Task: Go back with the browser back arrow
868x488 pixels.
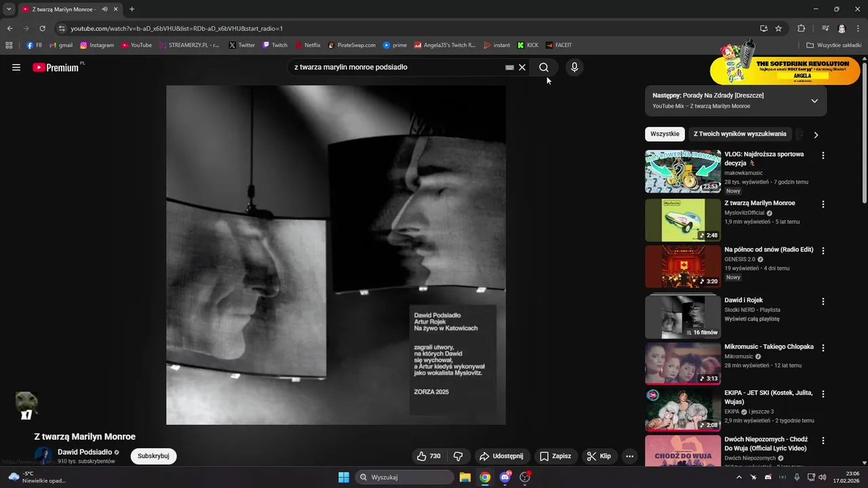Action: coord(9,28)
